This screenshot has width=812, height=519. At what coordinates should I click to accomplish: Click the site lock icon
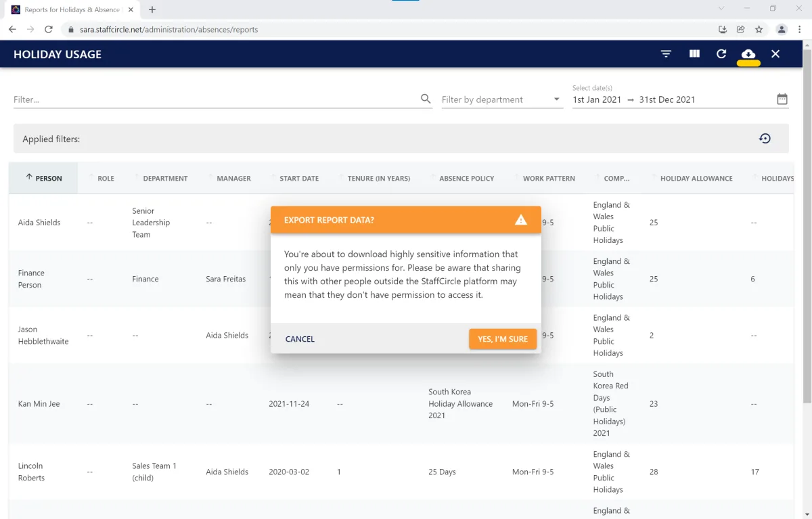70,30
